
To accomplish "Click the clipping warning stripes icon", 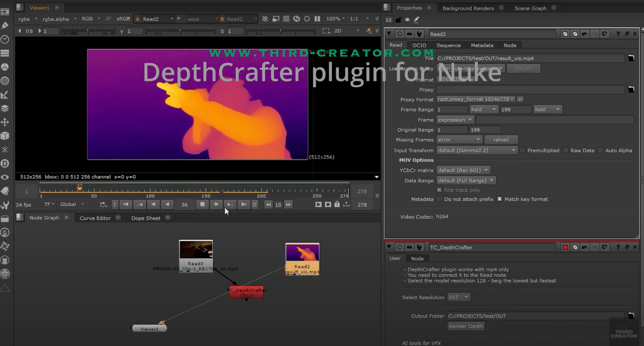I will click(265, 19).
